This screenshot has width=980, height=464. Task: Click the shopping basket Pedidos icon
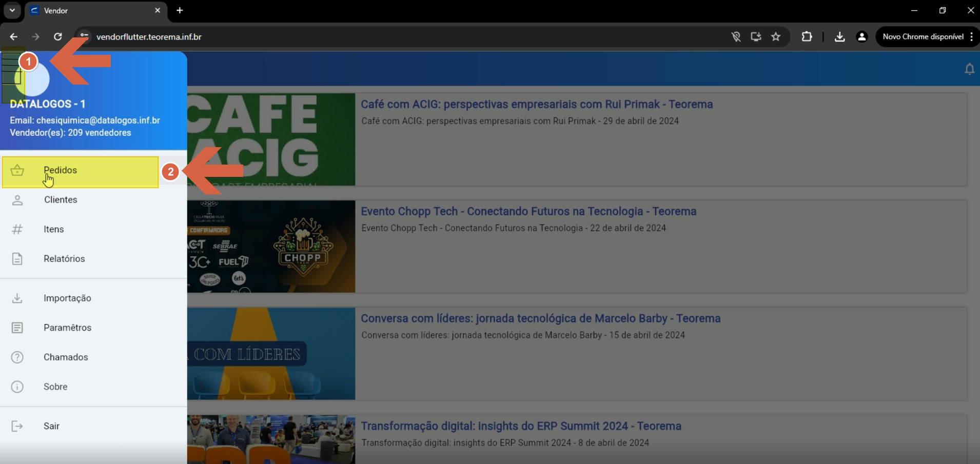[17, 170]
